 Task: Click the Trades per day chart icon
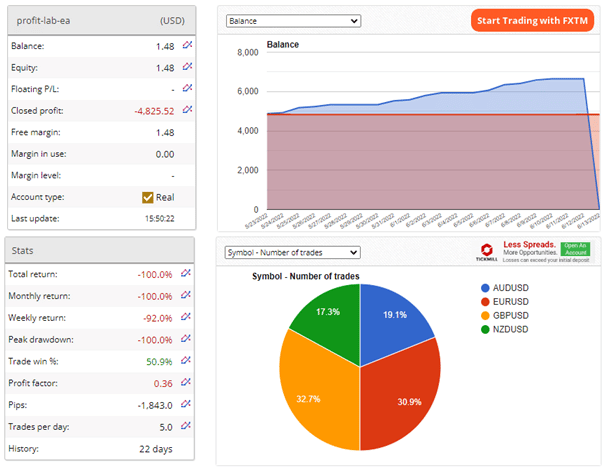click(x=187, y=426)
